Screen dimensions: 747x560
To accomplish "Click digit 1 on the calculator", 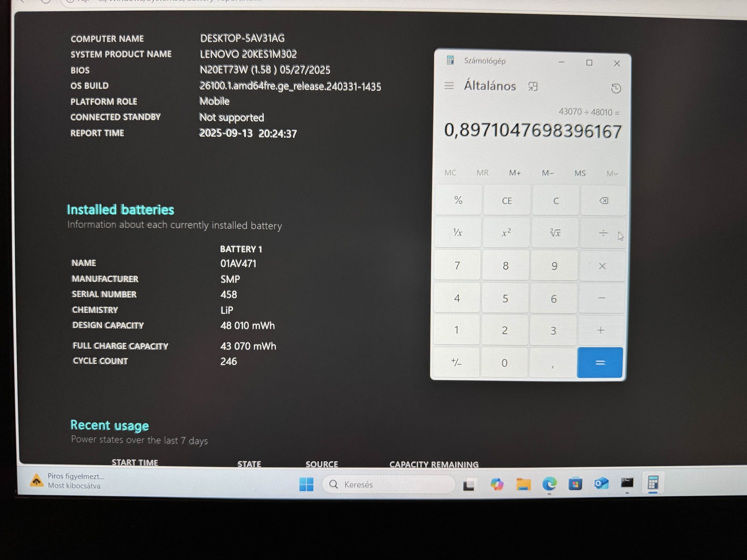I will click(456, 330).
